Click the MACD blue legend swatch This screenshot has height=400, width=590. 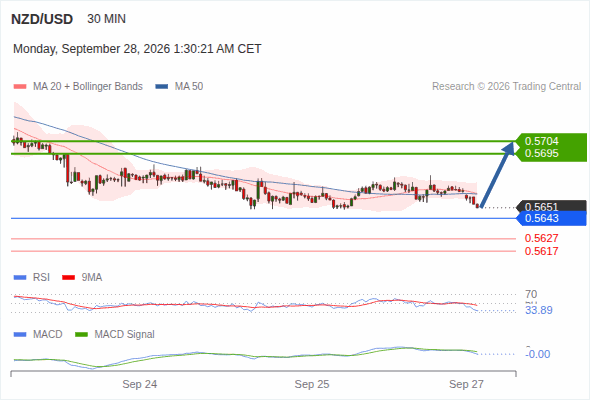[x=20, y=335]
